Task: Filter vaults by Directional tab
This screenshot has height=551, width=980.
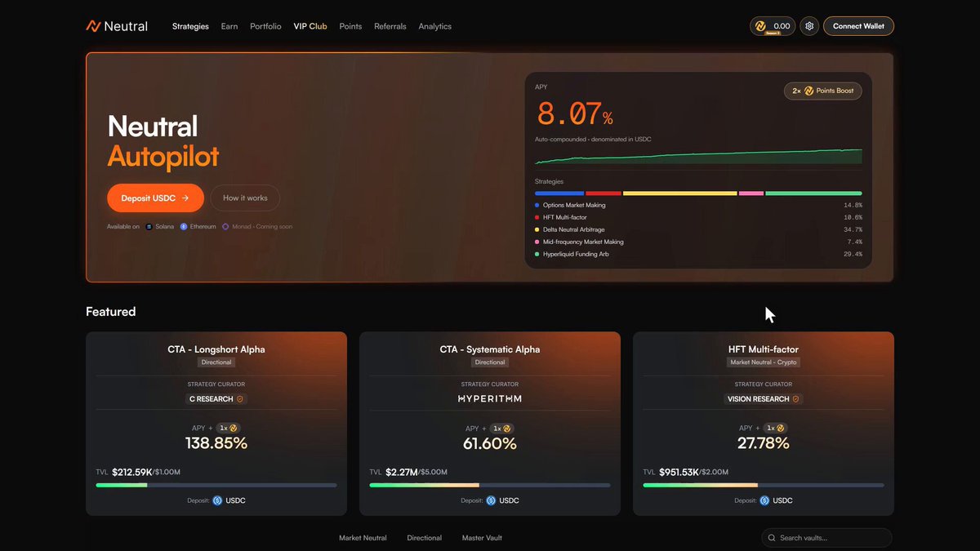Action: (x=425, y=538)
